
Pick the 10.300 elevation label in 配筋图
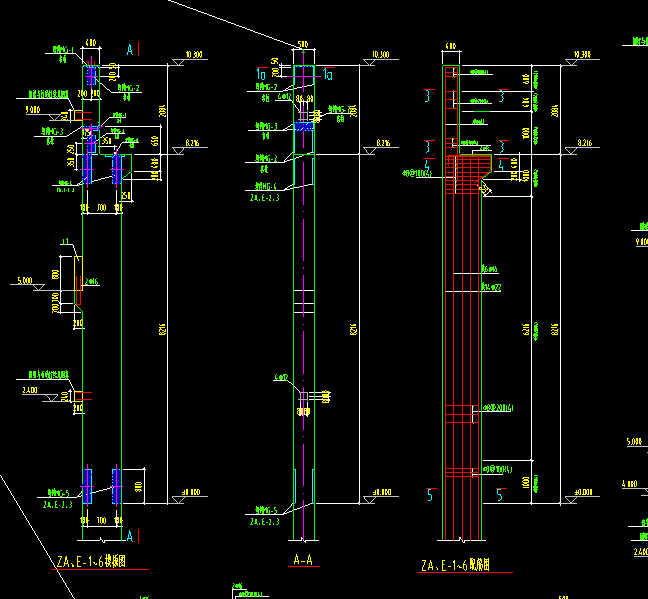point(582,55)
